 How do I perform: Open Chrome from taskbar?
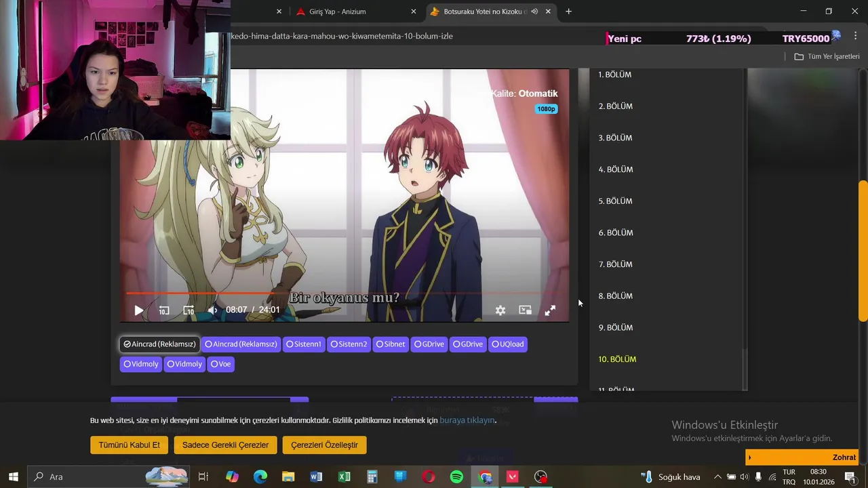point(485,477)
